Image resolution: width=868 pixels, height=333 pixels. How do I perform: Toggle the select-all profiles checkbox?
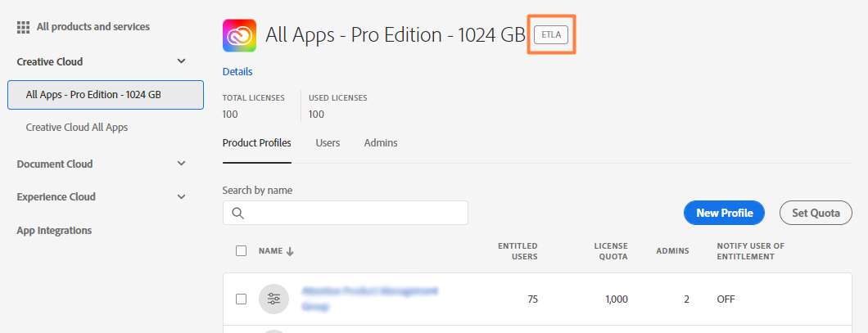click(x=241, y=250)
